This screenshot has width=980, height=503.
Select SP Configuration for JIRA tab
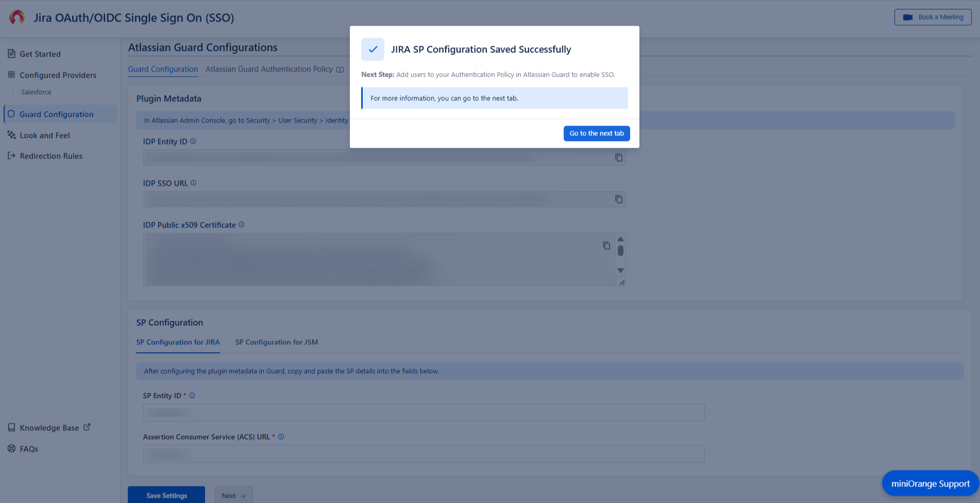[x=178, y=342]
